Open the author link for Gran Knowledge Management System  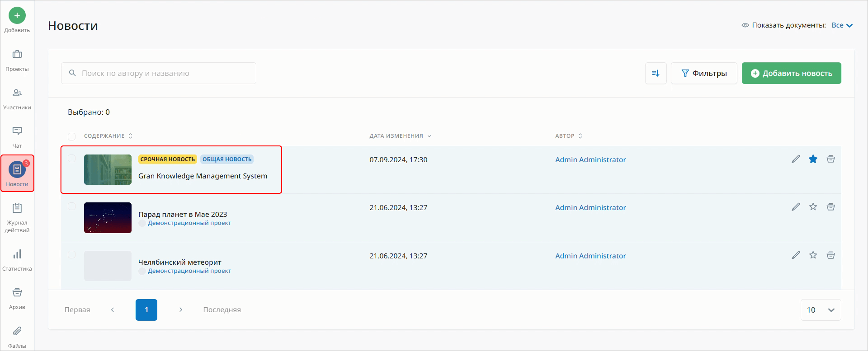click(590, 159)
